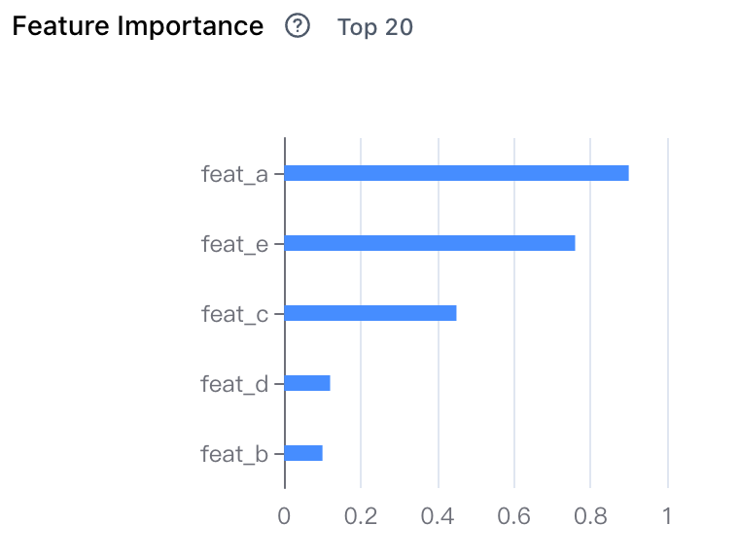Click the vertical y-axis line
The image size is (739, 560).
285,313
